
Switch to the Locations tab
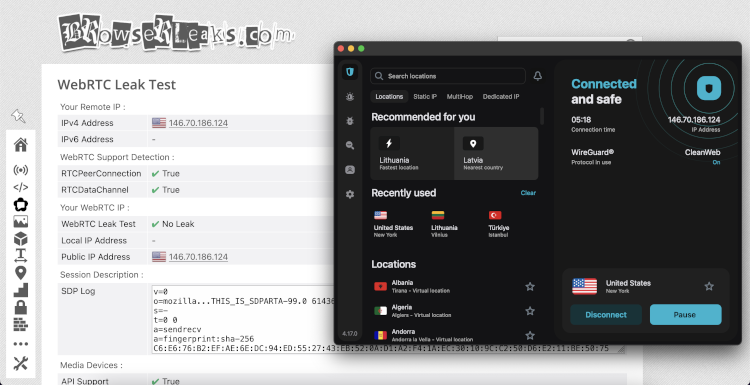coord(389,97)
